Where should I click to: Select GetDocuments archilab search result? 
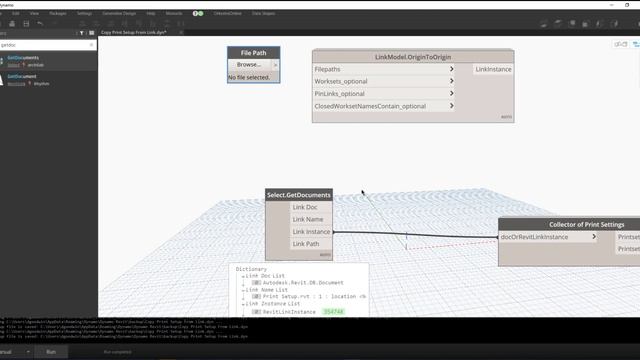pyautogui.click(x=49, y=61)
